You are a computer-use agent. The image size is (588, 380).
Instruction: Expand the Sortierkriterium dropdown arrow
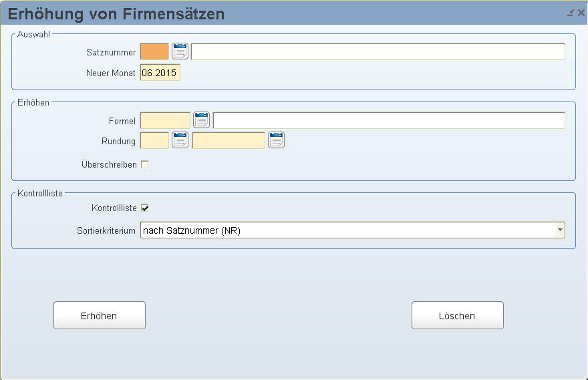point(560,230)
